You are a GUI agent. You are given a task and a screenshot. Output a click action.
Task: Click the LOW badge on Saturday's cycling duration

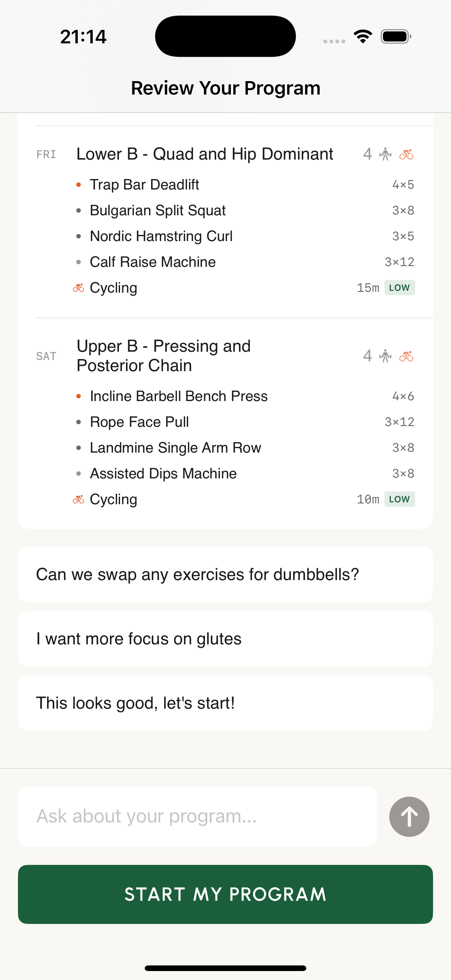[x=399, y=499]
